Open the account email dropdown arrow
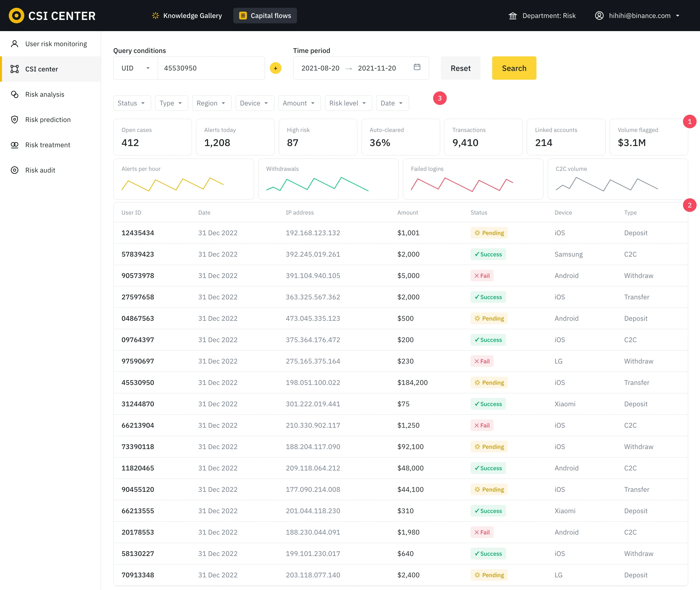Image resolution: width=700 pixels, height=590 pixels. [678, 16]
